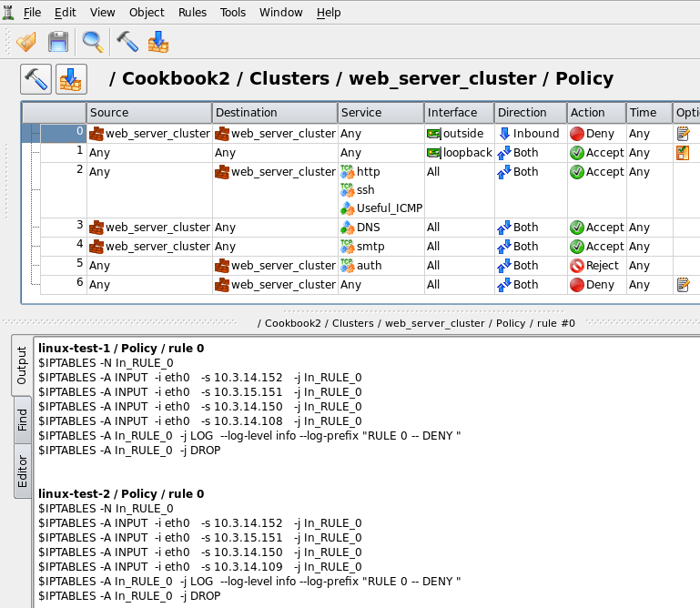The width and height of the screenshot is (700, 608).
Task: Click the options icon in rule 1
Action: click(683, 153)
